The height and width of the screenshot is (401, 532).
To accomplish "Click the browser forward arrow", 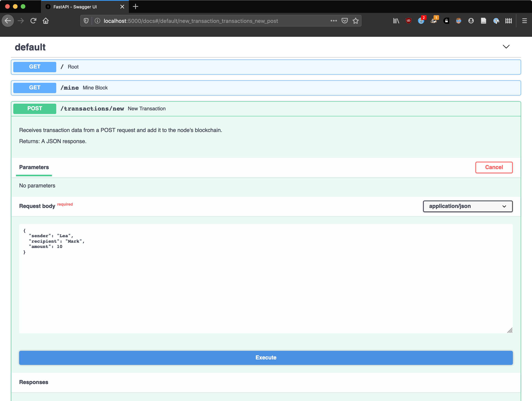I will click(21, 21).
